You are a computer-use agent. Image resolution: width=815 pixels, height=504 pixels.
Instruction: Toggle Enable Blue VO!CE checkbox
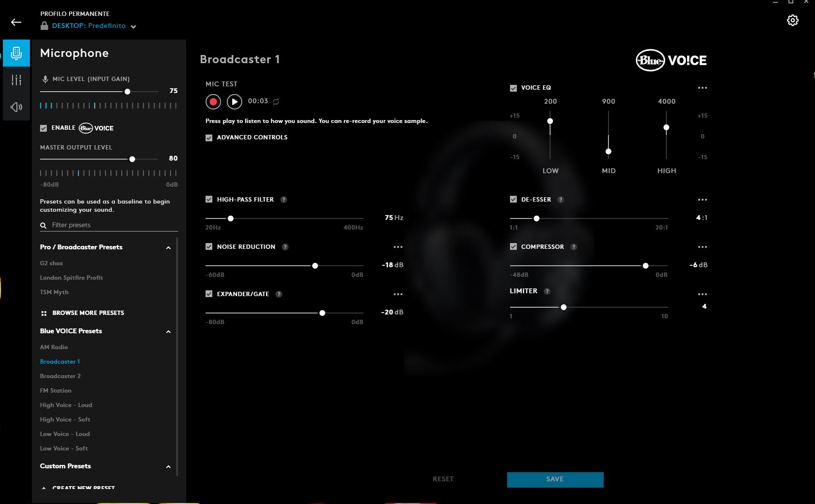[x=43, y=128]
